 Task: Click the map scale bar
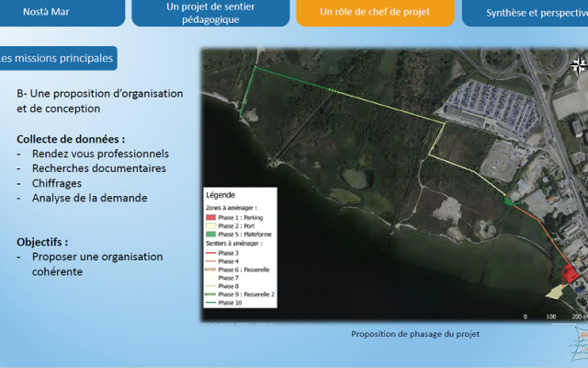point(553,316)
